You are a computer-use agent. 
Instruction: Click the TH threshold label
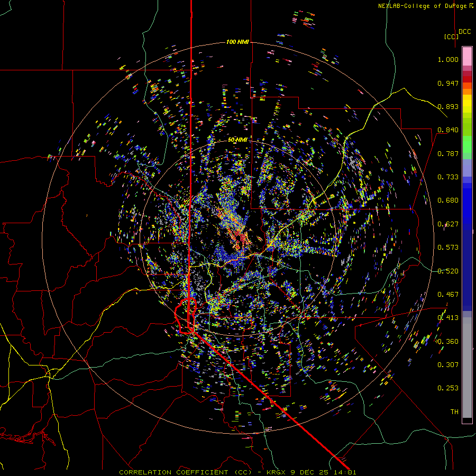coord(454,412)
